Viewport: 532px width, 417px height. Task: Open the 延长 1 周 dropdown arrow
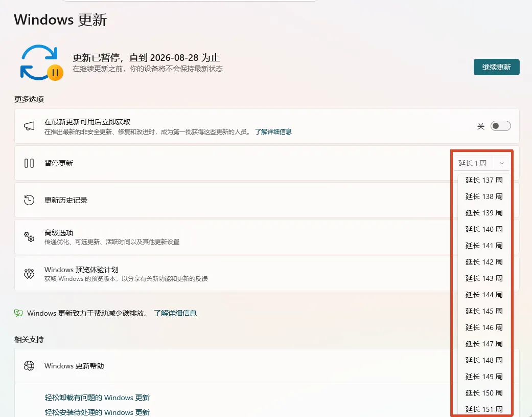[501, 163]
